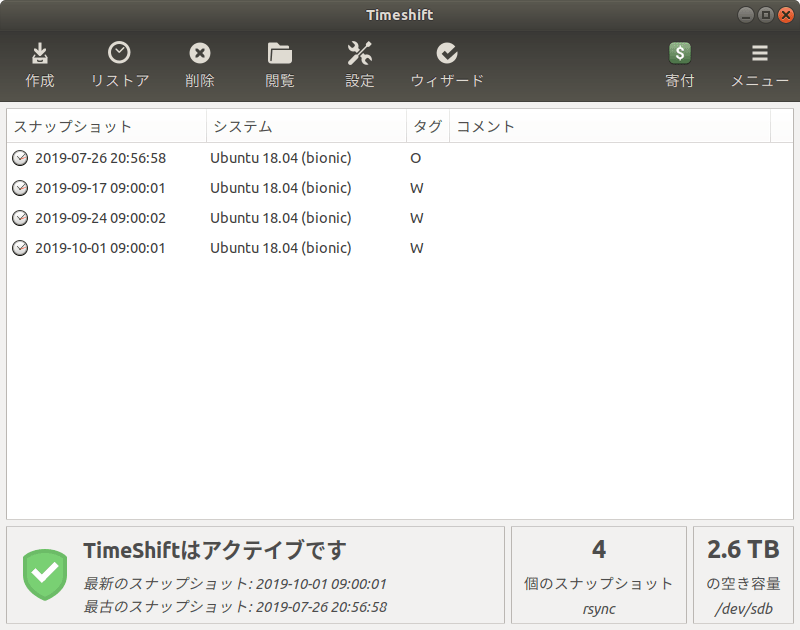Click the 最古のスナップショット status line
Screen dimensions: 800x630
pyautogui.click(x=235, y=607)
